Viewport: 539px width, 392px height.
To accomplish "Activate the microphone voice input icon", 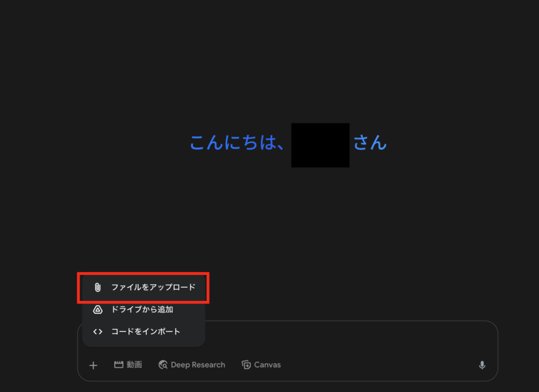I will (482, 365).
